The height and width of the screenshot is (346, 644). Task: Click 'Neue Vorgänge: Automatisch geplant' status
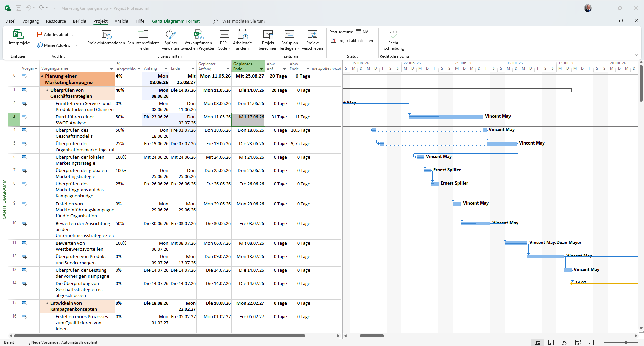coord(61,342)
